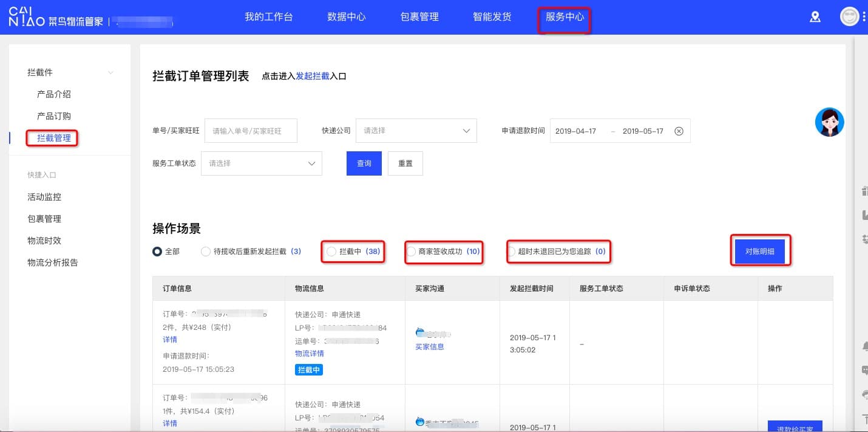This screenshot has width=868, height=432.
Task: Click the bell notification icon on right edge
Action: (x=864, y=346)
